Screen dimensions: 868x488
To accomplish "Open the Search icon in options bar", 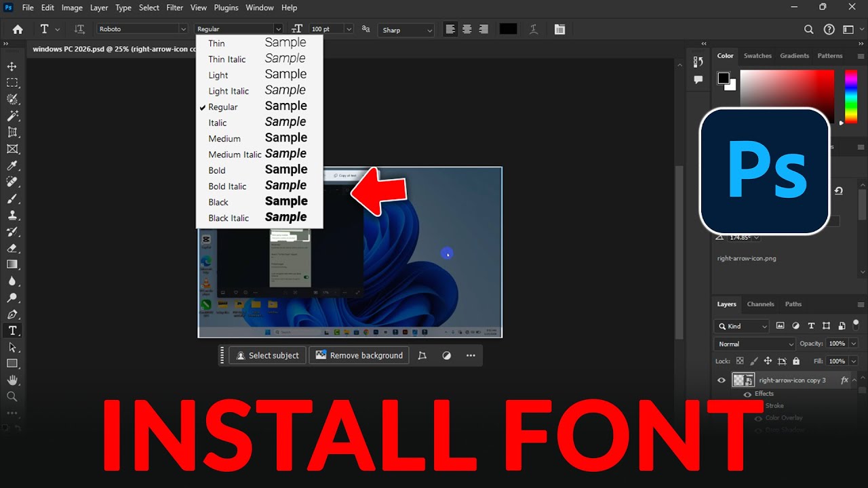I will tap(808, 29).
